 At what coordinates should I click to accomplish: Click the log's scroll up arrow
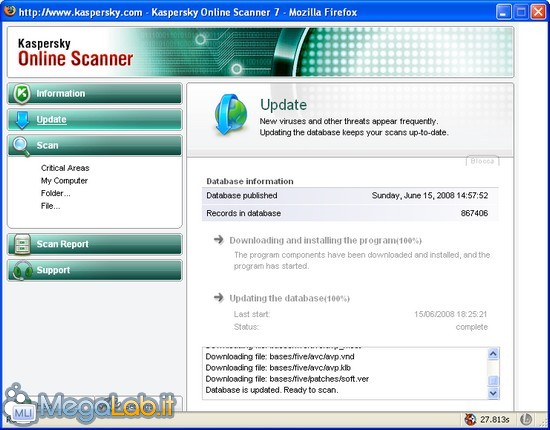493,354
